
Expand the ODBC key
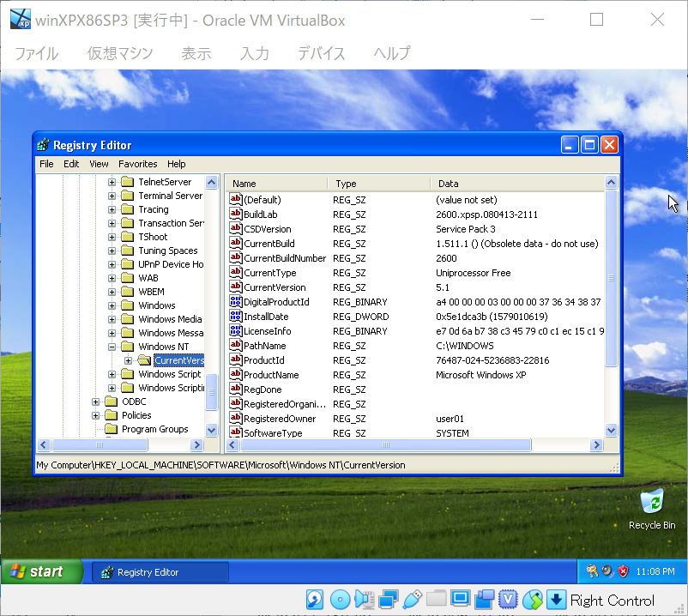(96, 402)
